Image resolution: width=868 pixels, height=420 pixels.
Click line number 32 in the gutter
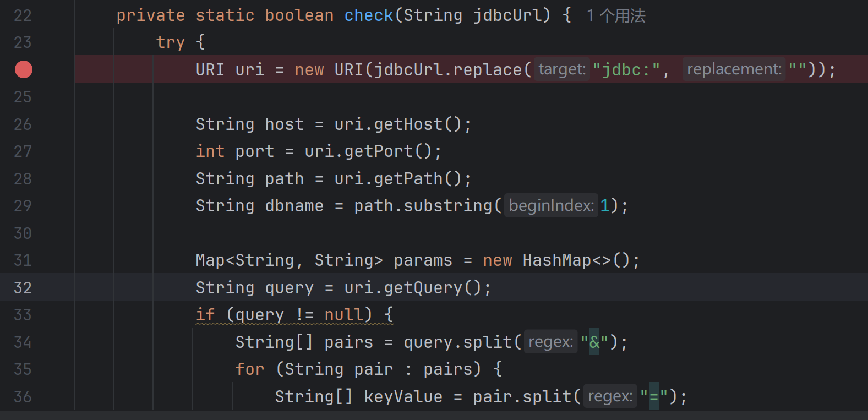tap(23, 288)
